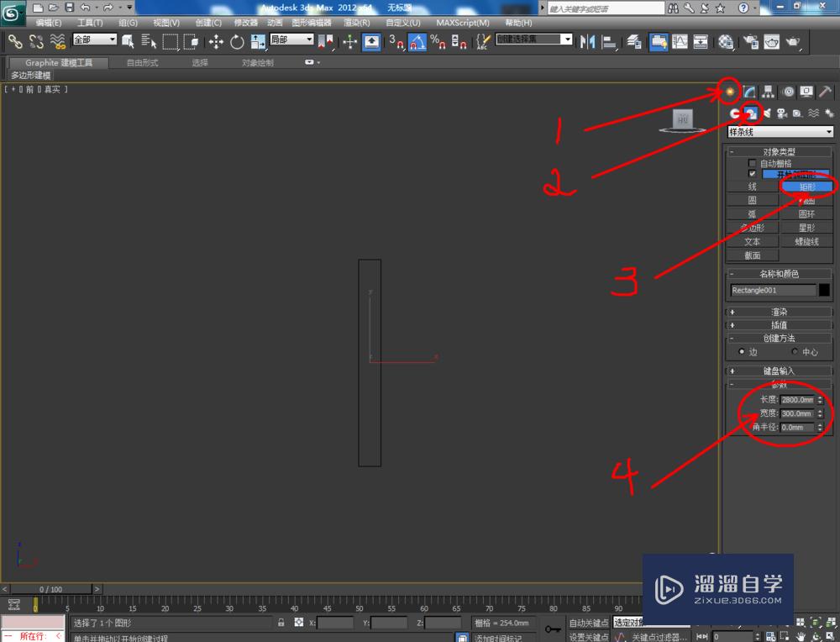This screenshot has height=642, width=840.
Task: Select the Systems category gears icon
Action: [829, 113]
